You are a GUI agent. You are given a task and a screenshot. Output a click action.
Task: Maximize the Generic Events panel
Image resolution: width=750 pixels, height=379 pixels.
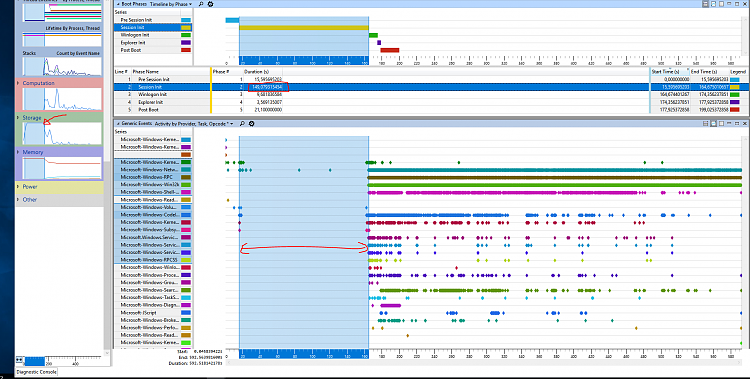[x=738, y=123]
